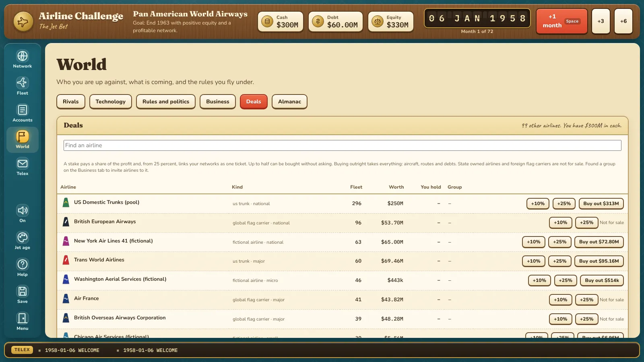Buy +25% stake in Air France
The image size is (644, 362).
[586, 300]
